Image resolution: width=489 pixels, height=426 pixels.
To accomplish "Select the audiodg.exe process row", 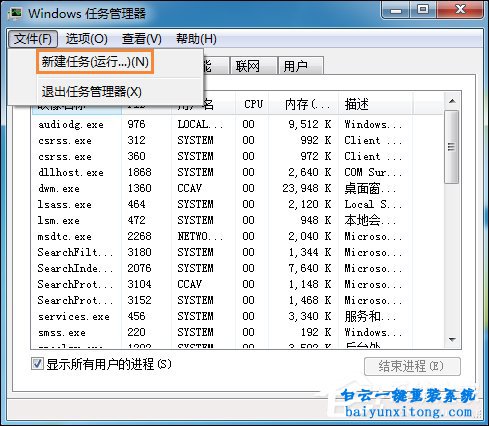I will [238, 124].
